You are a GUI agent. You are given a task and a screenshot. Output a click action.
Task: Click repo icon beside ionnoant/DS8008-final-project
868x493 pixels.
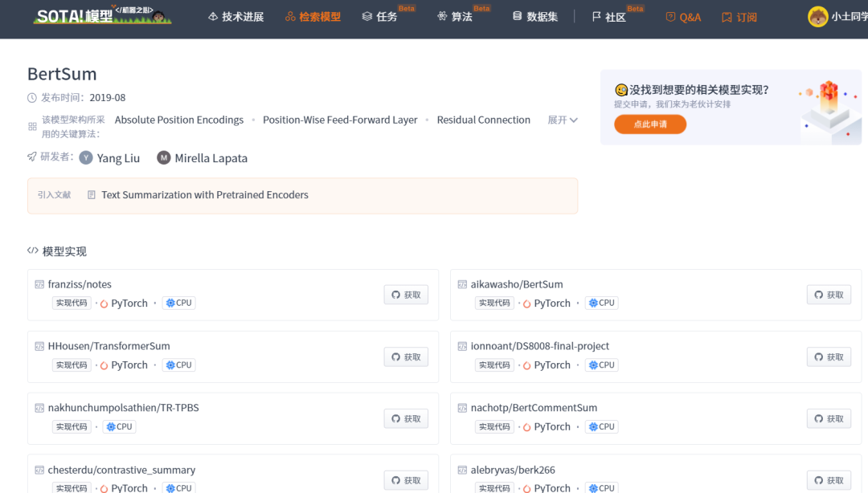(462, 346)
